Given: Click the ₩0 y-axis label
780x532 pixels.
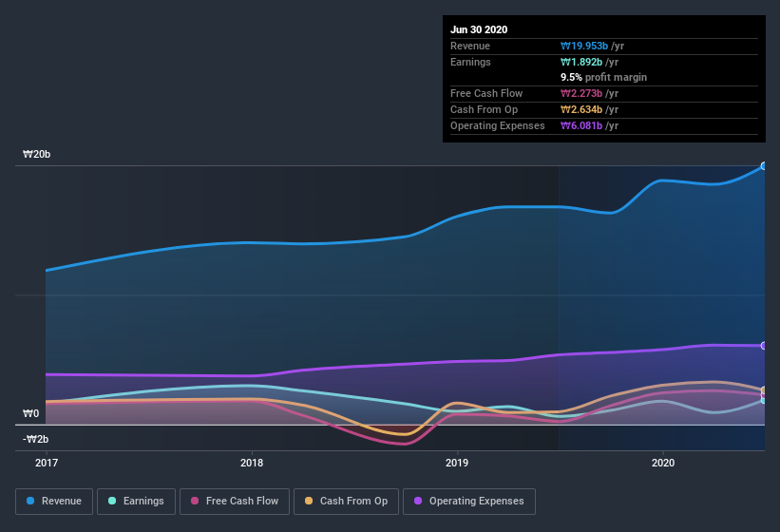Looking at the screenshot, I should click(30, 413).
